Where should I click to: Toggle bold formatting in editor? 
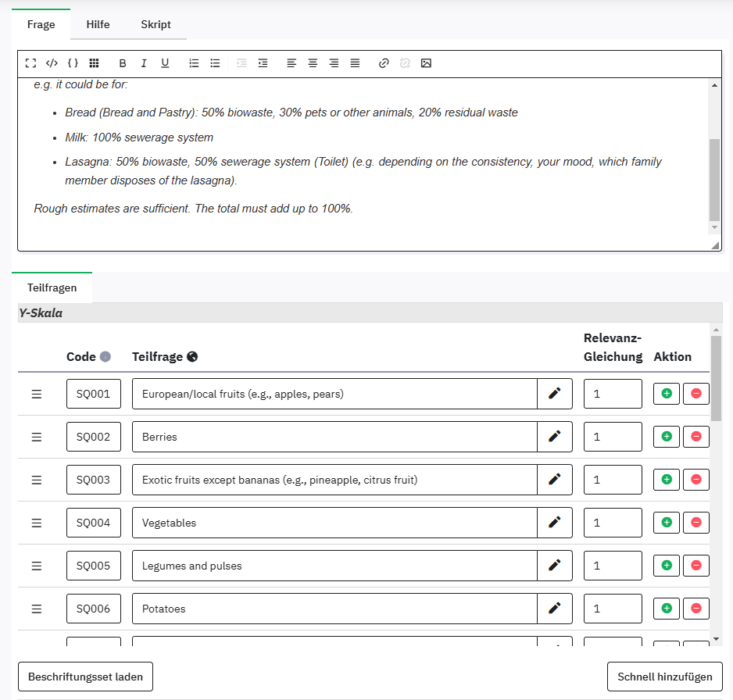click(x=122, y=63)
